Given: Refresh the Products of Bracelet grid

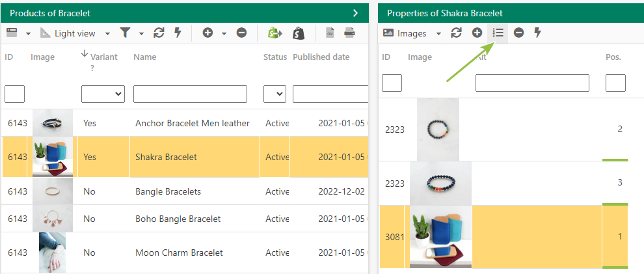Looking at the screenshot, I should 159,33.
